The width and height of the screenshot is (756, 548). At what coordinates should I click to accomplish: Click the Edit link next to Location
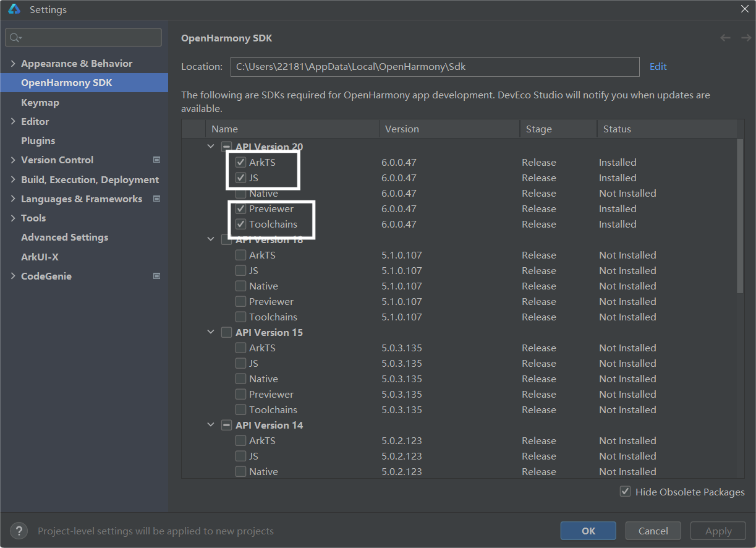coord(658,66)
